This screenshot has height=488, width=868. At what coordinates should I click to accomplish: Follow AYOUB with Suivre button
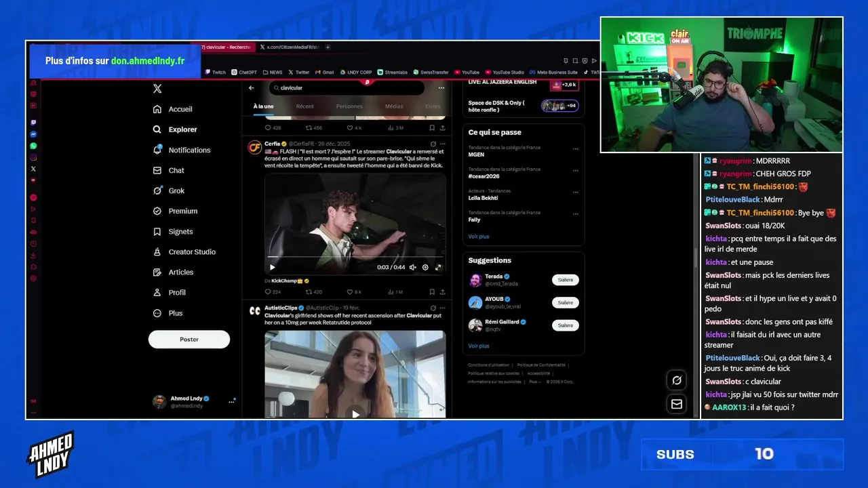pyautogui.click(x=566, y=303)
